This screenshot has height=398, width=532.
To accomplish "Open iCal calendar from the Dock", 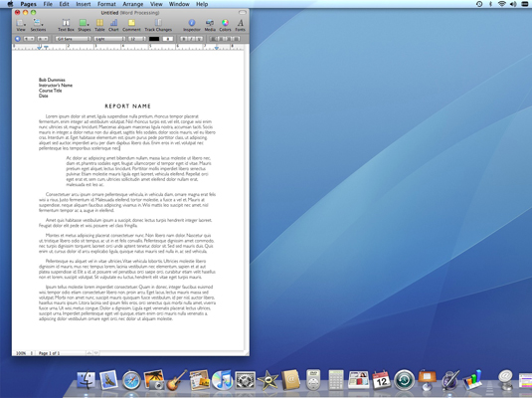I will (382, 380).
